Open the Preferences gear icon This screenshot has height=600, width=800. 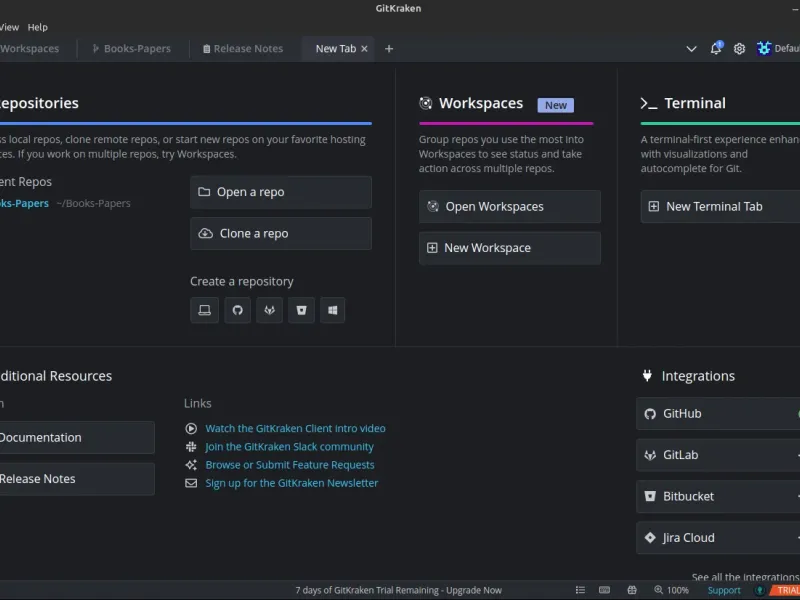(x=739, y=48)
